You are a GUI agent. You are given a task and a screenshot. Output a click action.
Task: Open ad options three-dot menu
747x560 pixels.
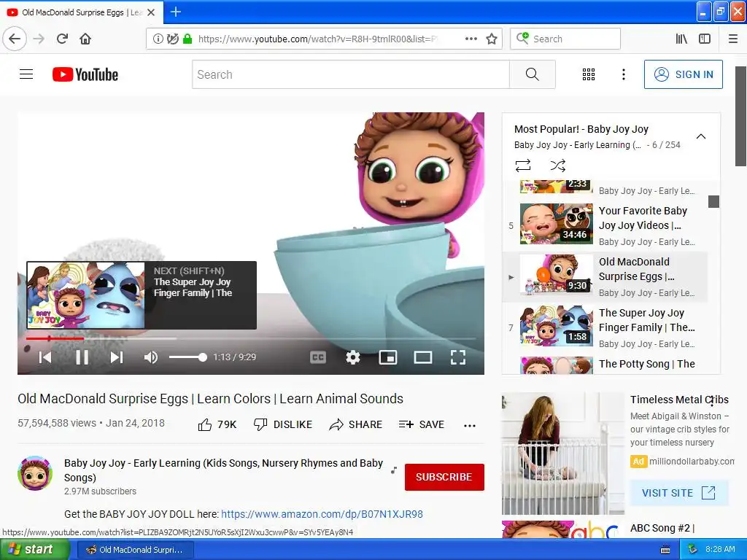tap(712, 402)
